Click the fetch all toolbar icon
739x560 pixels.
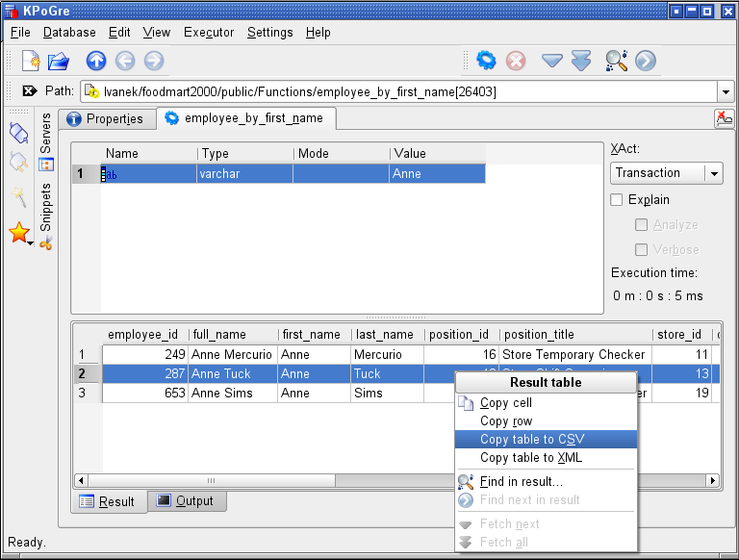[581, 61]
